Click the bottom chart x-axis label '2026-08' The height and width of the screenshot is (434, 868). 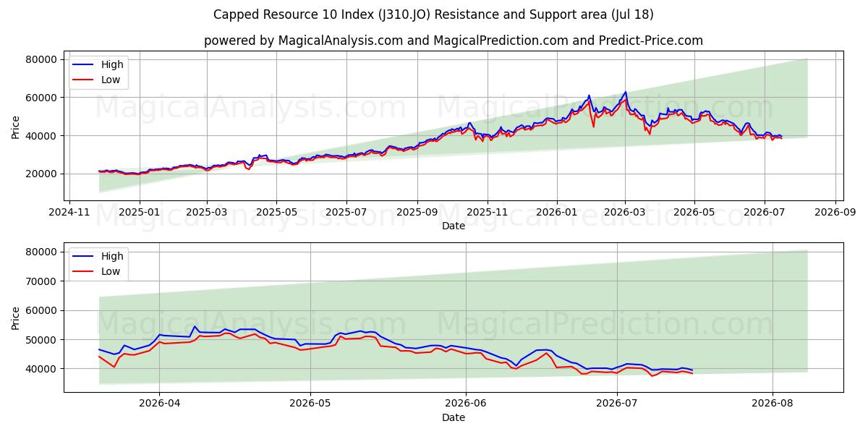773,405
